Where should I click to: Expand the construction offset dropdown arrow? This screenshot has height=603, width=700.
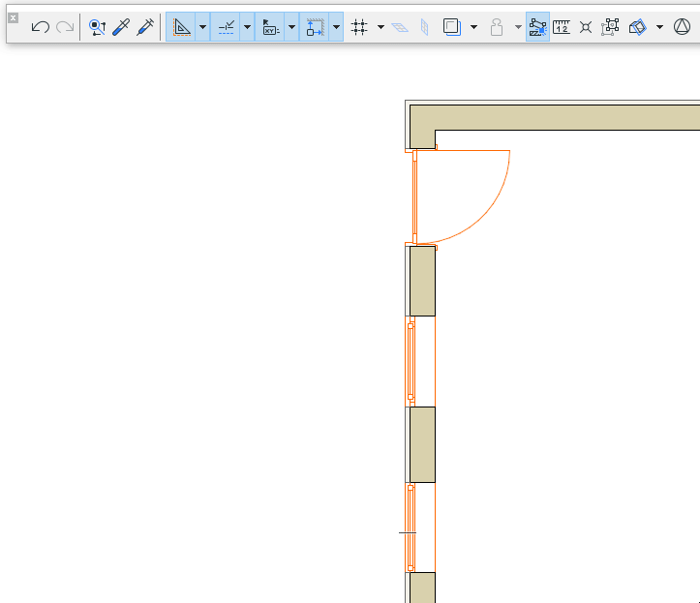click(337, 27)
